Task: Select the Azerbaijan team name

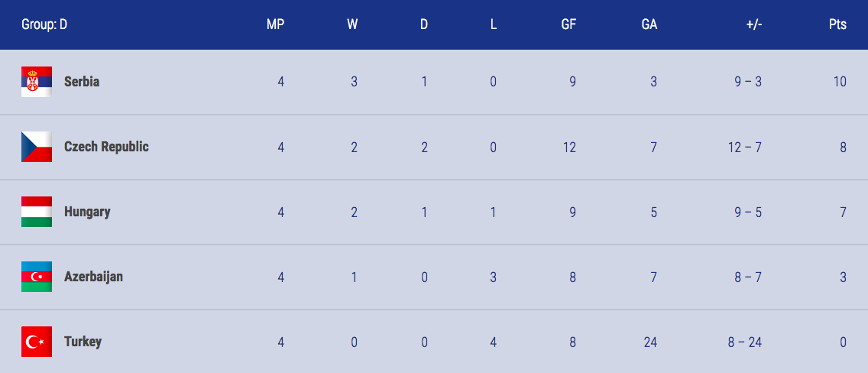Action: click(93, 277)
